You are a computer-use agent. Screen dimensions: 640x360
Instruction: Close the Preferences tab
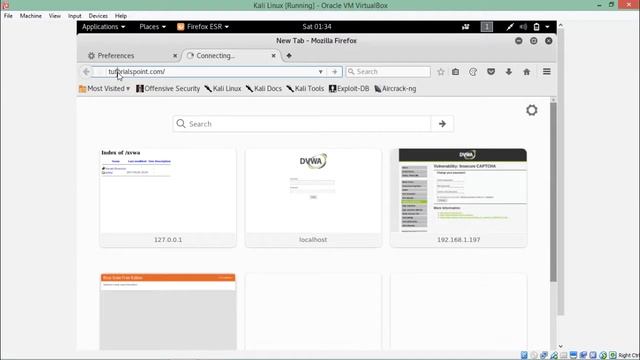tap(175, 56)
